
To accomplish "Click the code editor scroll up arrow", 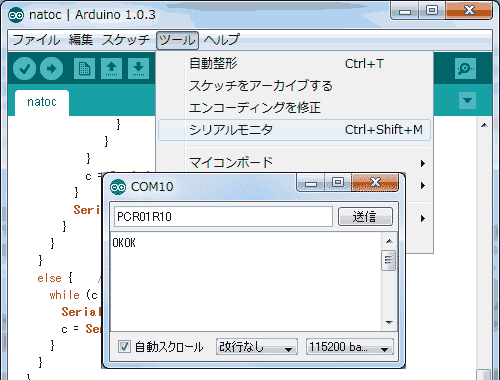I will coord(484,125).
